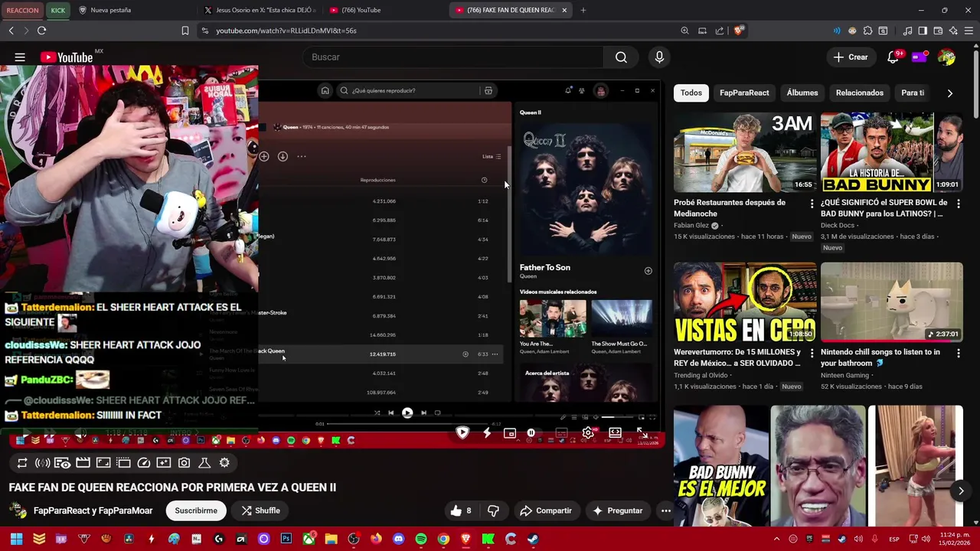980x551 pixels.
Task: Click the Shuffle button
Action: pyautogui.click(x=261, y=510)
